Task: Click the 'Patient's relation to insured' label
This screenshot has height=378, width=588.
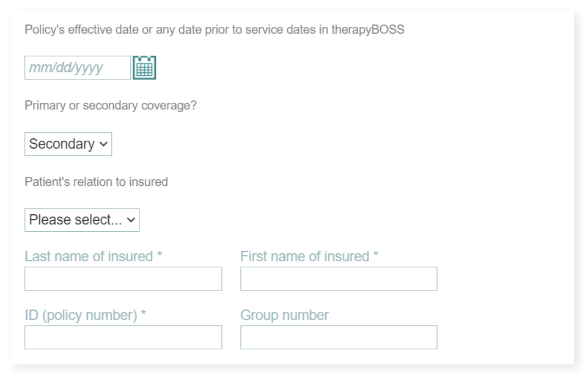Action: (x=96, y=182)
